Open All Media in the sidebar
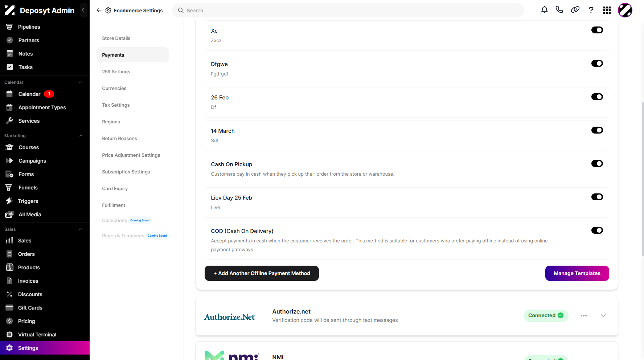Screen dimensions: 644x360 coord(30,214)
